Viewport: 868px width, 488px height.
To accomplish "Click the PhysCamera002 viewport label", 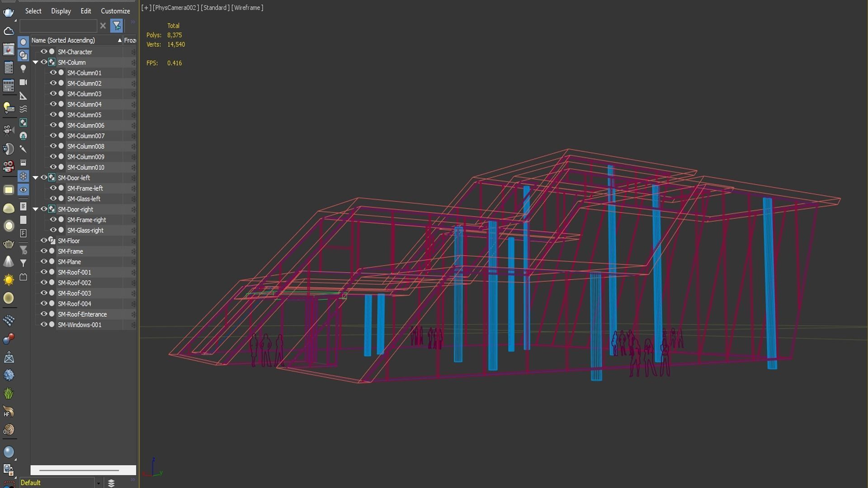I will (x=176, y=8).
